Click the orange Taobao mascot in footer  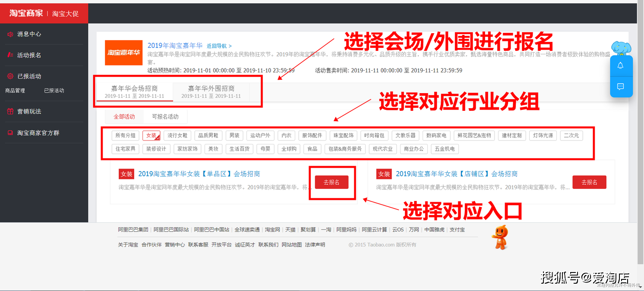(500, 237)
